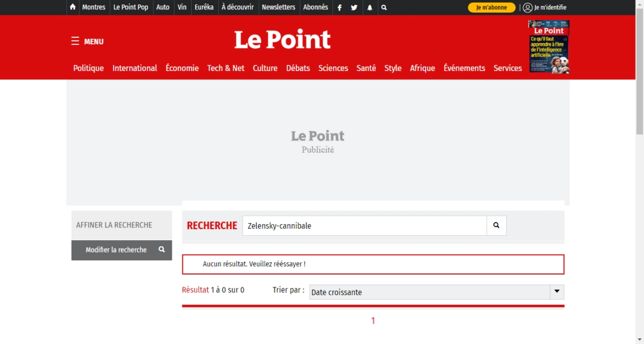Image resolution: width=644 pixels, height=344 pixels.
Task: Go to the Santé section
Action: coord(366,68)
